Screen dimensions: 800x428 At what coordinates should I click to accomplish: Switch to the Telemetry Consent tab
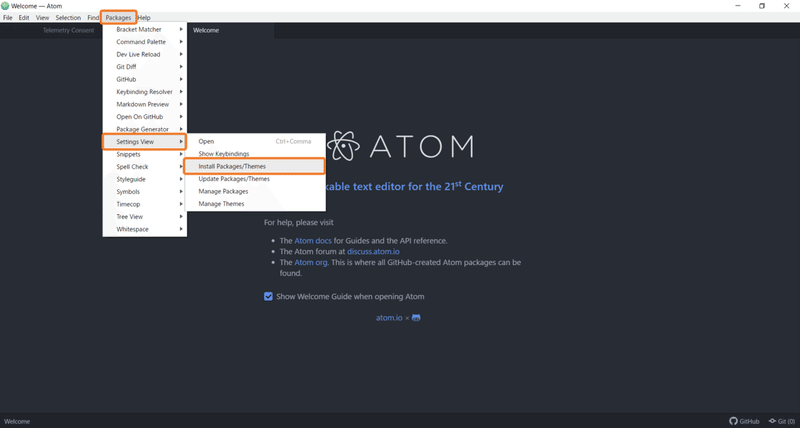coord(68,30)
